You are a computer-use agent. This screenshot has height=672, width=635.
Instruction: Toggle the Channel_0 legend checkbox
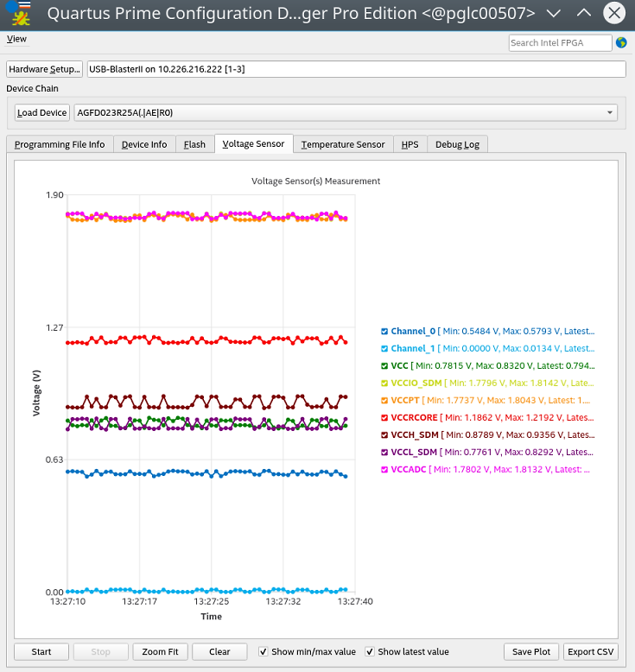[384, 331]
